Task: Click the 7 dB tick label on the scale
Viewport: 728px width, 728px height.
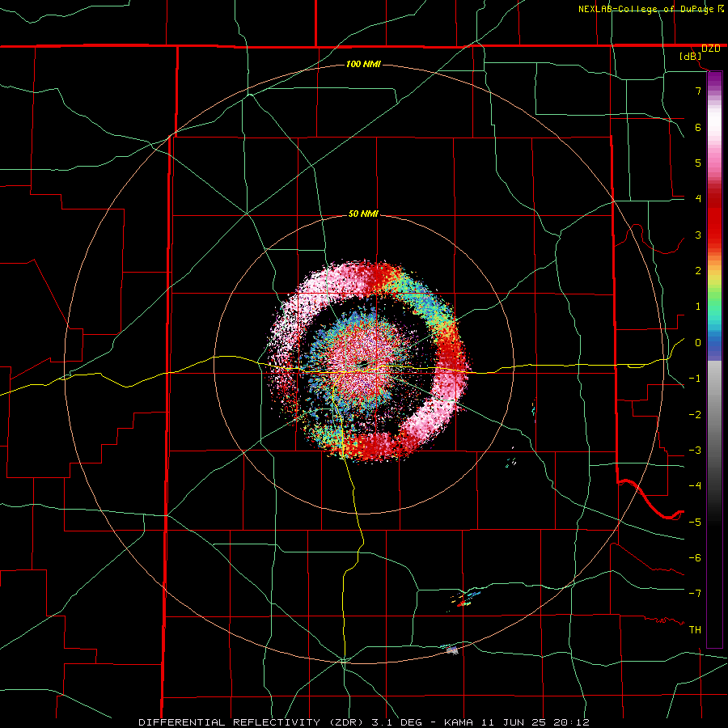Action: click(x=698, y=91)
